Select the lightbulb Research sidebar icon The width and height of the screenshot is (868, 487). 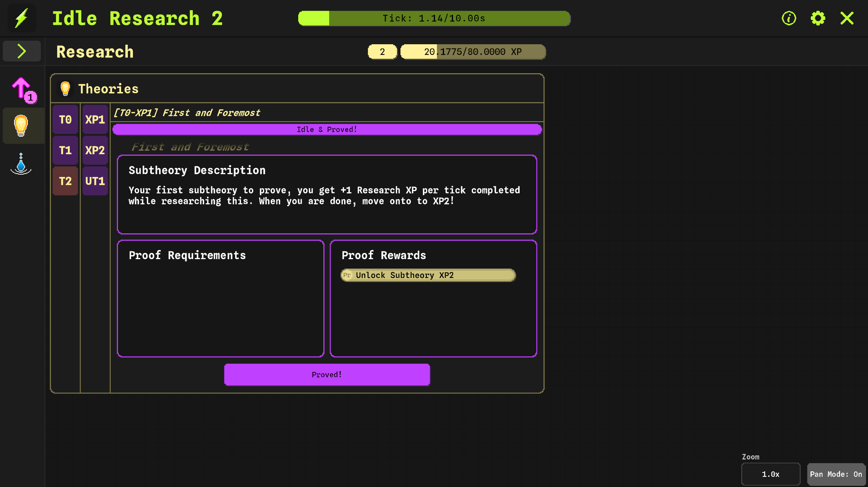[x=21, y=125]
